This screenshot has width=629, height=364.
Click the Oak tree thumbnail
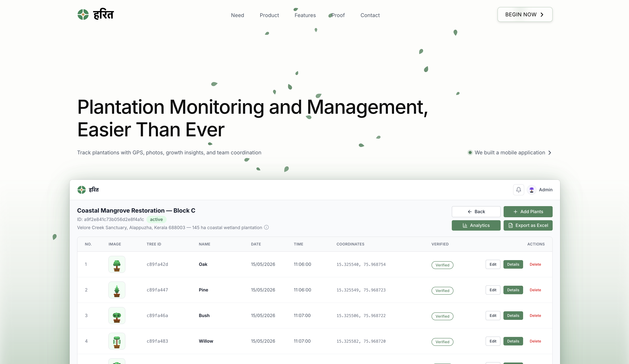117,264
